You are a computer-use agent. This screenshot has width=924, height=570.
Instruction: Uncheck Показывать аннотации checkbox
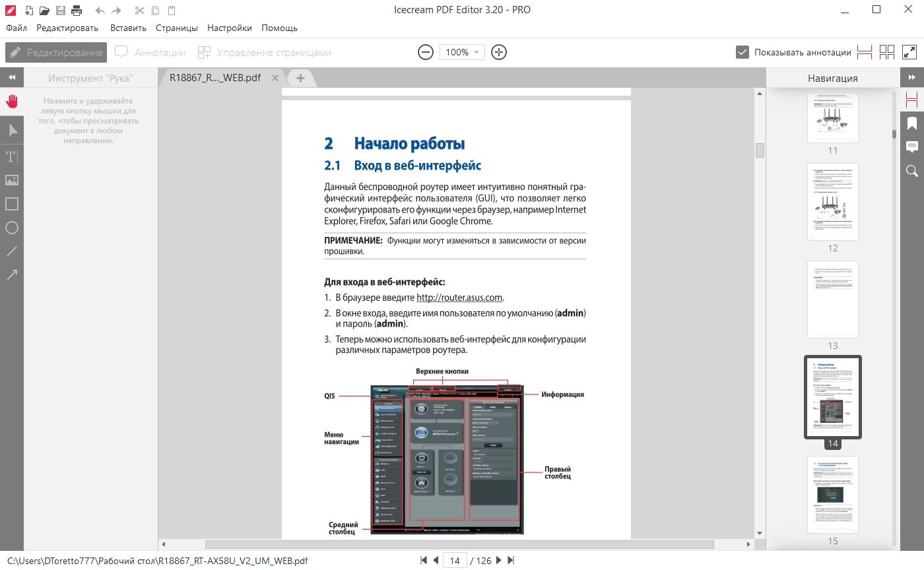[742, 52]
